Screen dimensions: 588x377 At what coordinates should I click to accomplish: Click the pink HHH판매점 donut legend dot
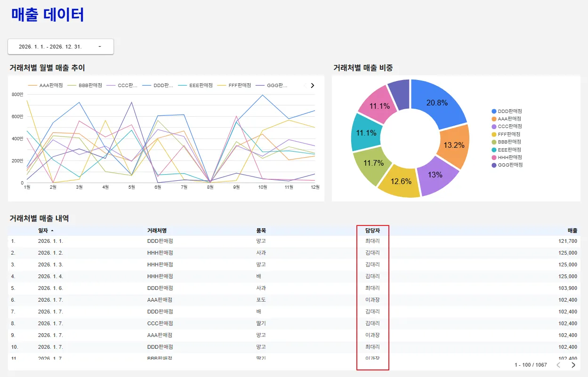click(x=494, y=157)
